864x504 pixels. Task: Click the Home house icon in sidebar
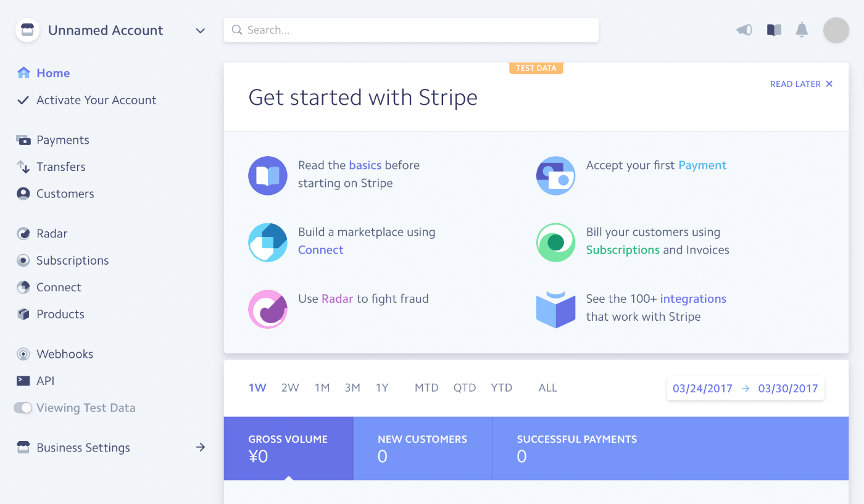point(23,73)
